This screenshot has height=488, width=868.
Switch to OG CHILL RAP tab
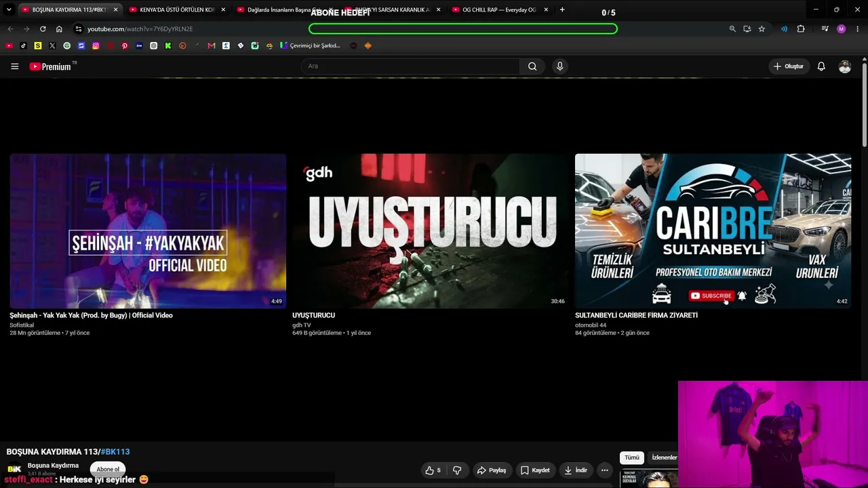500,10
